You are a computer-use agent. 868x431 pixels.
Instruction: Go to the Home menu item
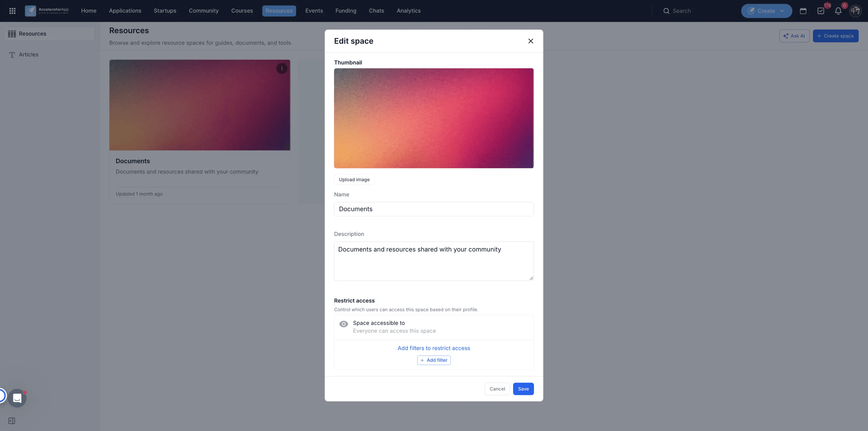(x=89, y=11)
